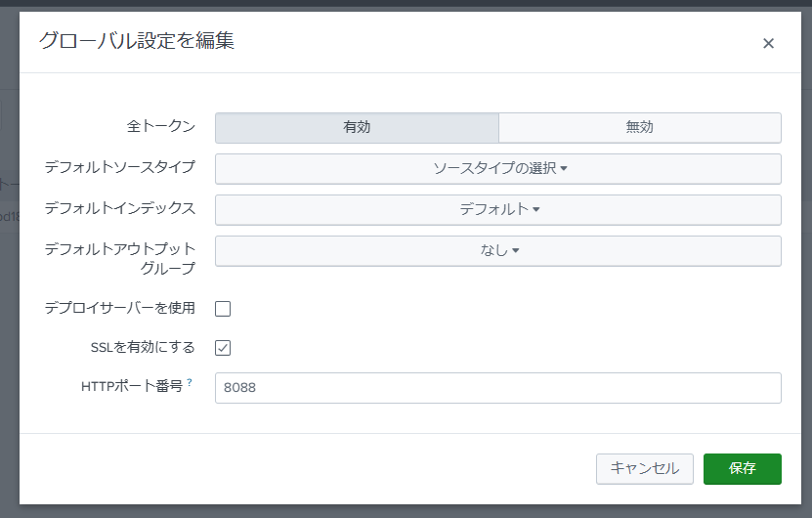Click the デフォルトソースタイプ label
Screen dimensions: 812x518
[x=120, y=167]
